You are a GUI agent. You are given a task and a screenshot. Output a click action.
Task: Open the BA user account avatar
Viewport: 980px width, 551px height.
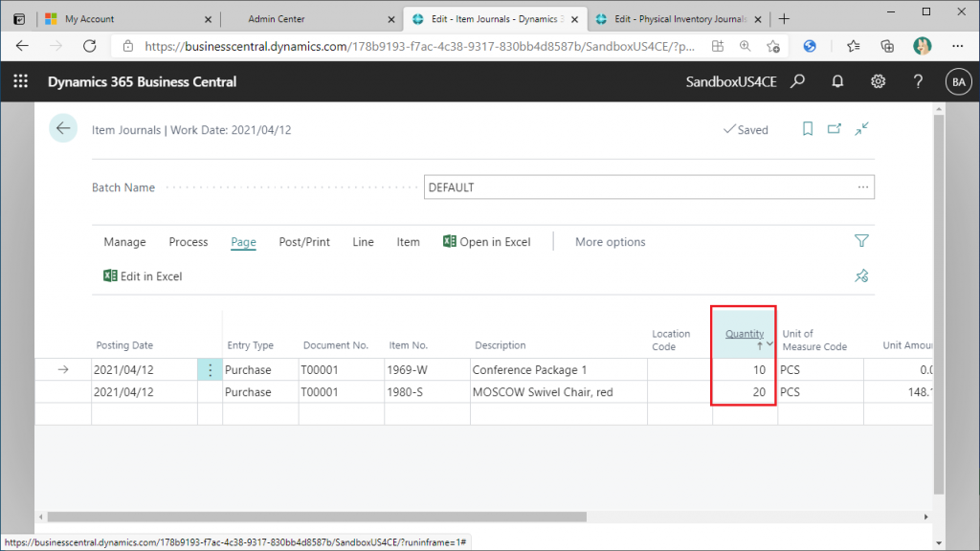[x=959, y=82]
